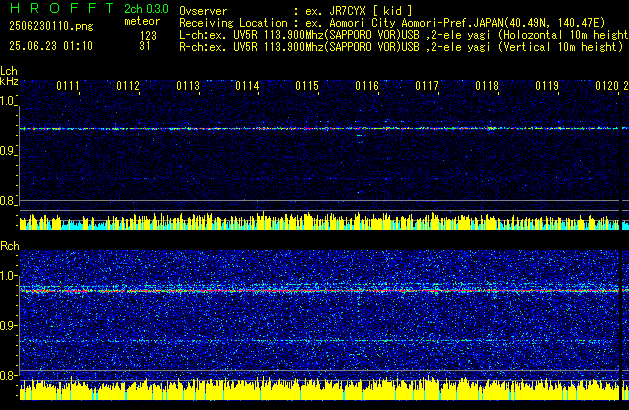Screen dimensions: 629x410
Task: Click the faint Rch line near 0.87 kHz
Action: [x=319, y=341]
